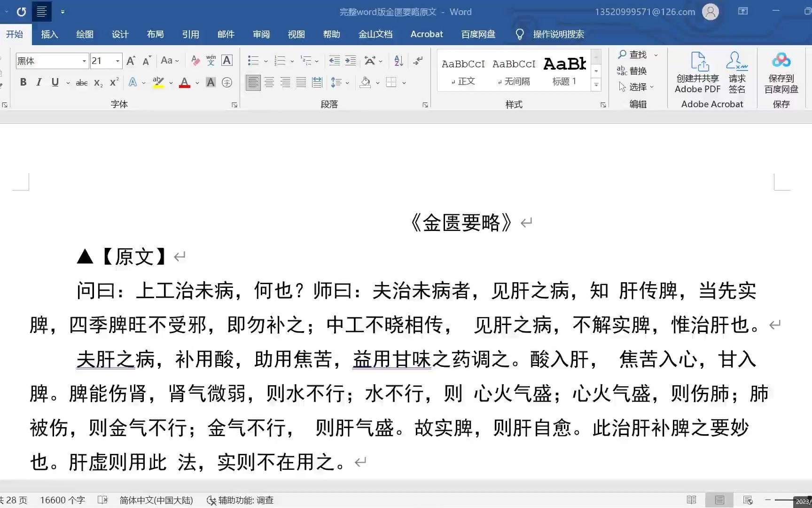Open the 样式 pane launcher
Image resolution: width=812 pixels, height=508 pixels.
pyautogui.click(x=603, y=105)
